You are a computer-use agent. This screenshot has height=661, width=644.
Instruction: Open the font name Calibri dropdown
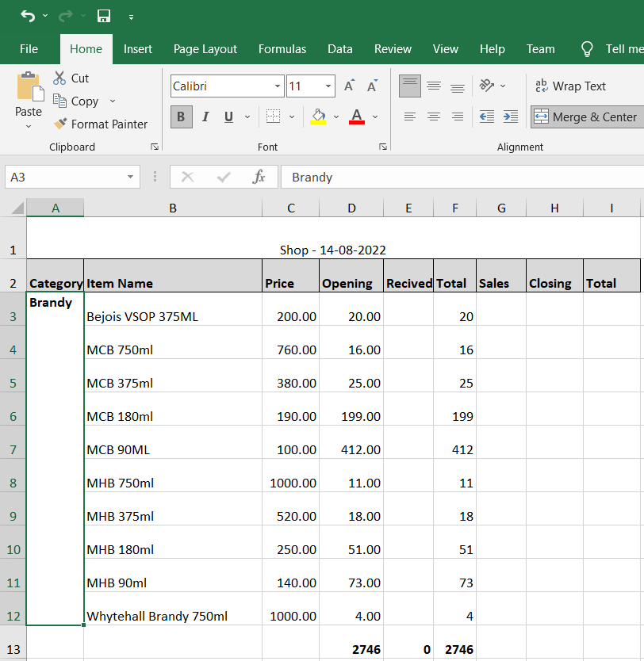(x=278, y=86)
